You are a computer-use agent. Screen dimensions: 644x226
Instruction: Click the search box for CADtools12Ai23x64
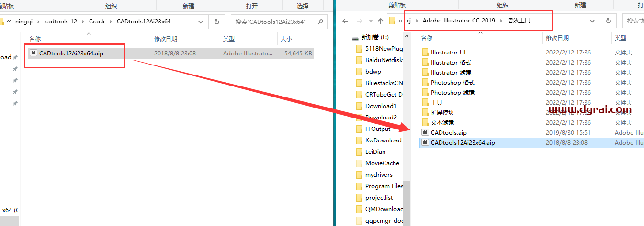[273, 22]
